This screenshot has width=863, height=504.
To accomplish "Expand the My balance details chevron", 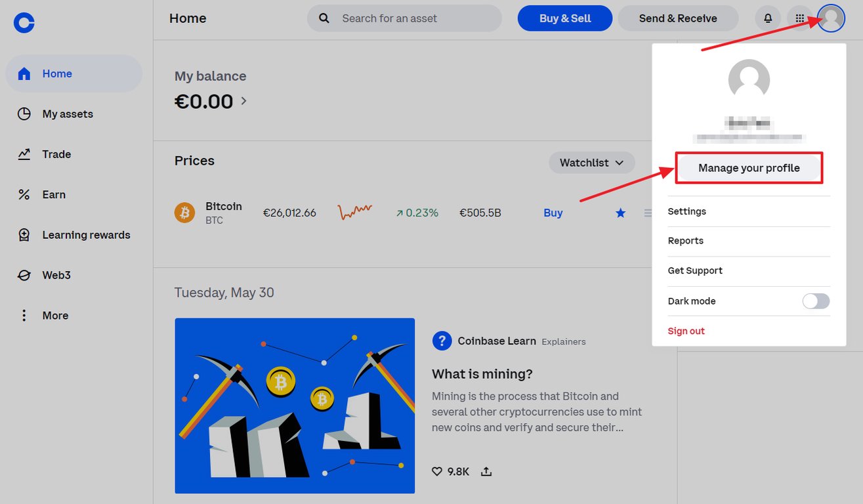I will pos(243,102).
